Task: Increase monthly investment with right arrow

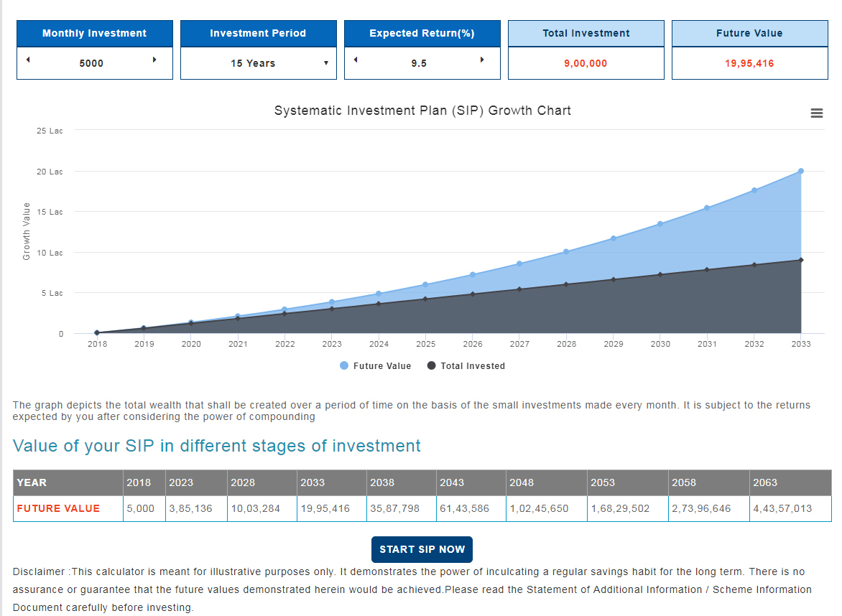Action: [x=154, y=60]
